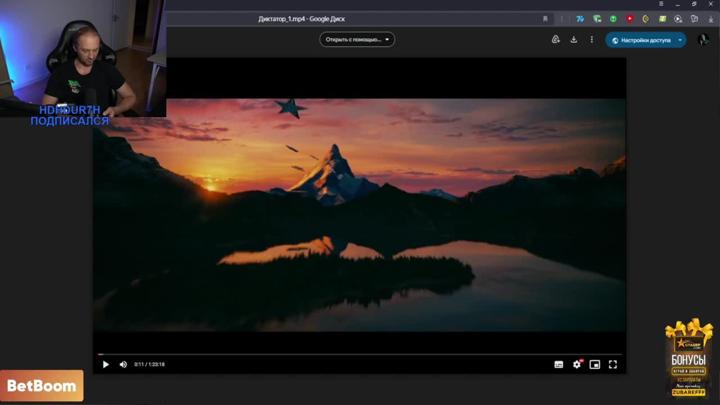This screenshot has height=405, width=720.
Task: Click the video progress bar
Action: (360, 354)
